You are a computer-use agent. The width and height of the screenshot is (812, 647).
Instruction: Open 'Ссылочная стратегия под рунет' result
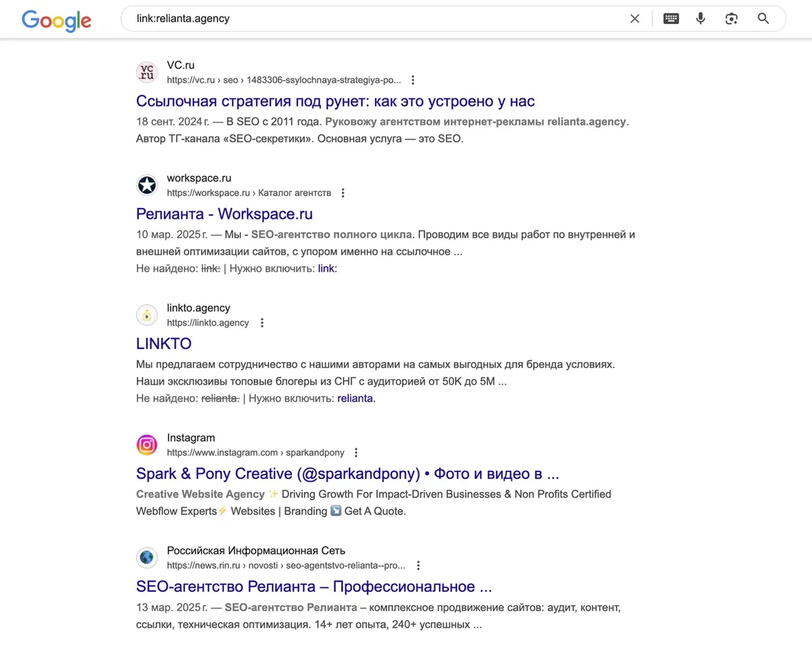tap(335, 101)
